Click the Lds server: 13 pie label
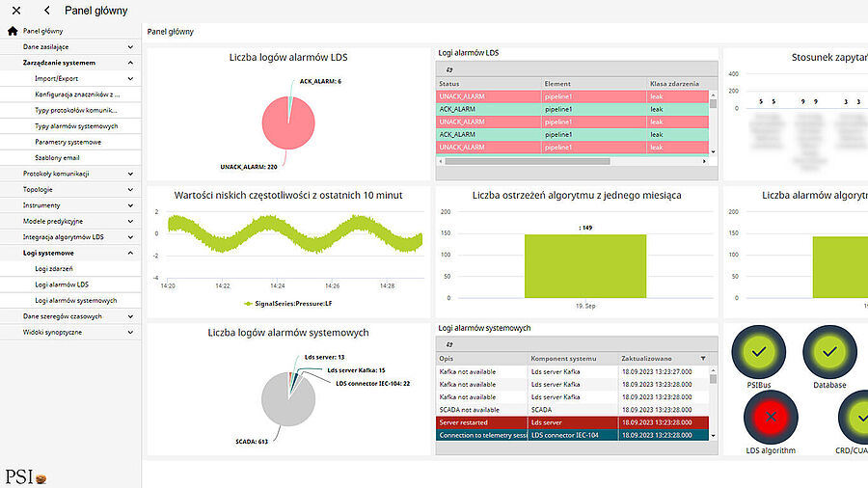This screenshot has width=868, height=488. pyautogui.click(x=324, y=357)
